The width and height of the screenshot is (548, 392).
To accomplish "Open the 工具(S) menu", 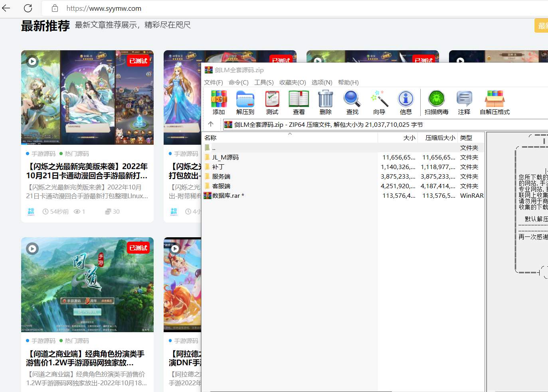I will (264, 83).
